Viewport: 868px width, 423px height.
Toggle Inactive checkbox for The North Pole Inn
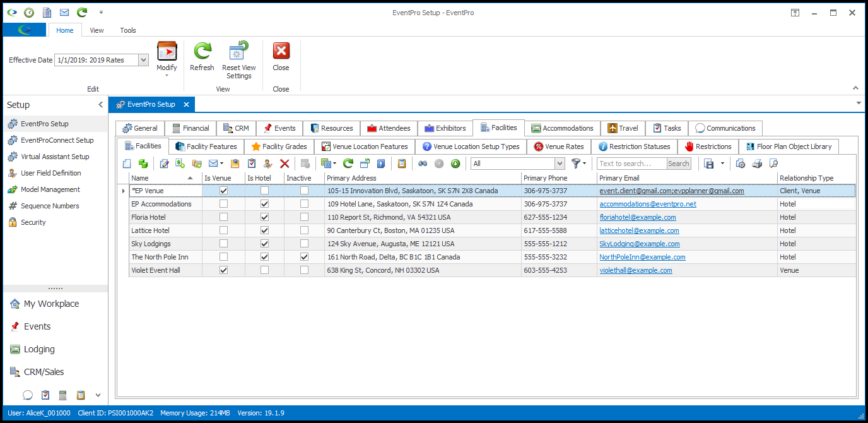[305, 257]
